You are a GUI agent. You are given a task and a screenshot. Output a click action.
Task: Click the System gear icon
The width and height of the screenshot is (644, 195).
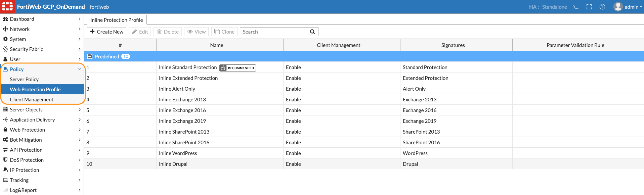pos(5,39)
